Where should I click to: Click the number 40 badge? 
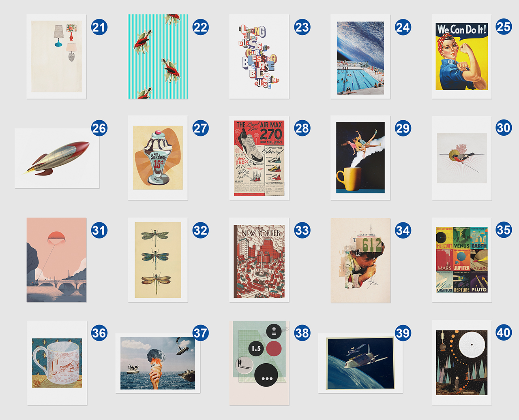coord(504,333)
